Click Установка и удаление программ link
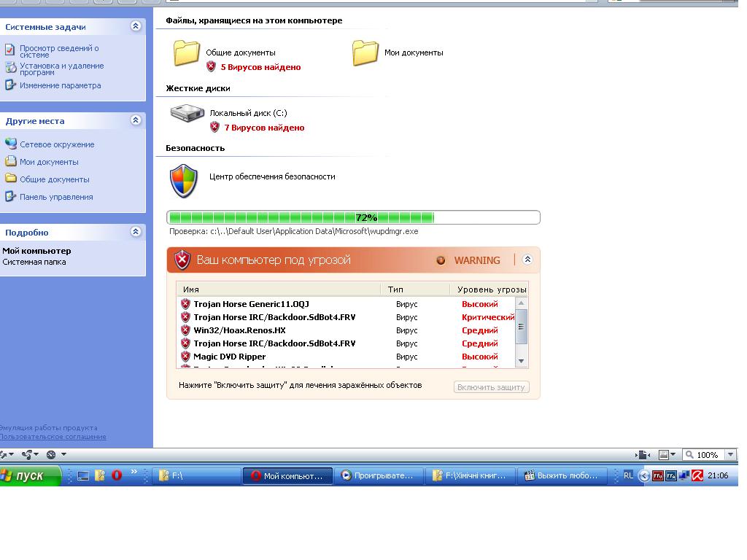747x560 pixels. point(61,69)
